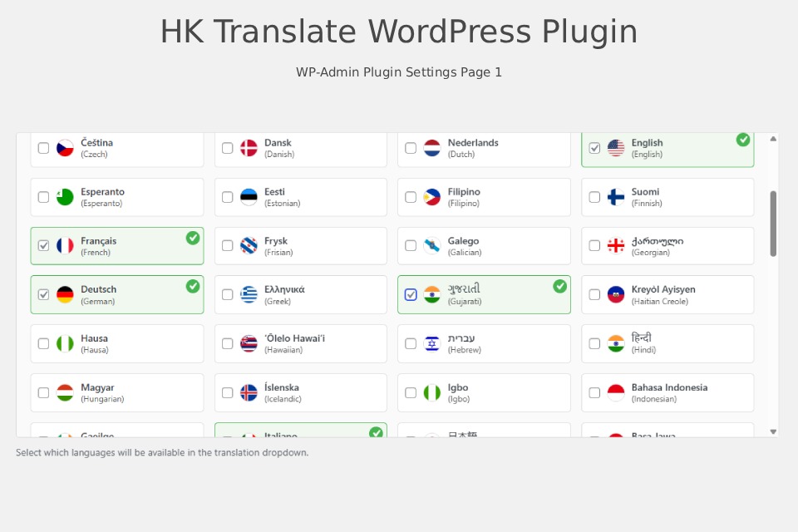Enable the Dansk (Danish) checkbox
The height and width of the screenshot is (532, 798).
[x=228, y=148]
